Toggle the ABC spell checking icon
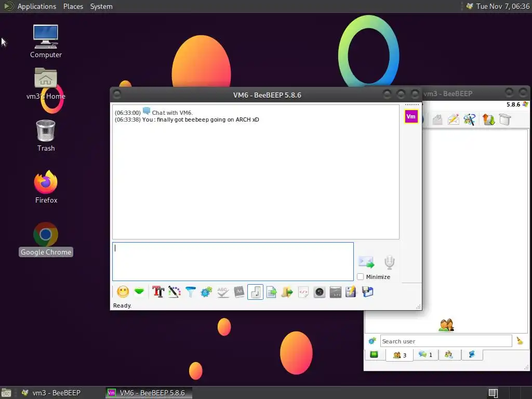 pyautogui.click(x=222, y=292)
